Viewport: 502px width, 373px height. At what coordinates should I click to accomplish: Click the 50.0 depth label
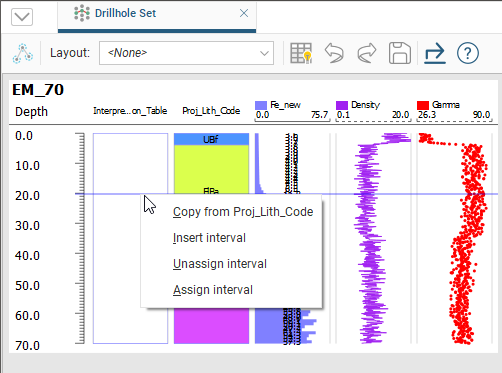27,286
